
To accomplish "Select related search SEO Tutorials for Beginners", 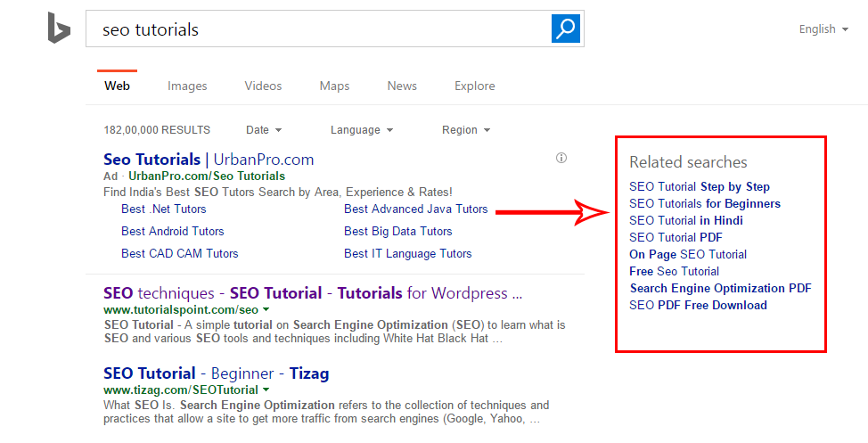I will pyautogui.click(x=705, y=204).
